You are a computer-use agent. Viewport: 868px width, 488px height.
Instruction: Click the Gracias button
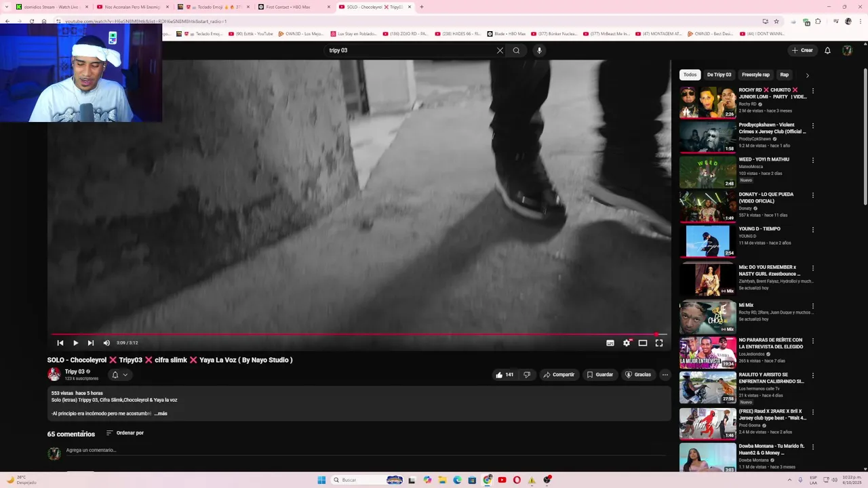638,375
